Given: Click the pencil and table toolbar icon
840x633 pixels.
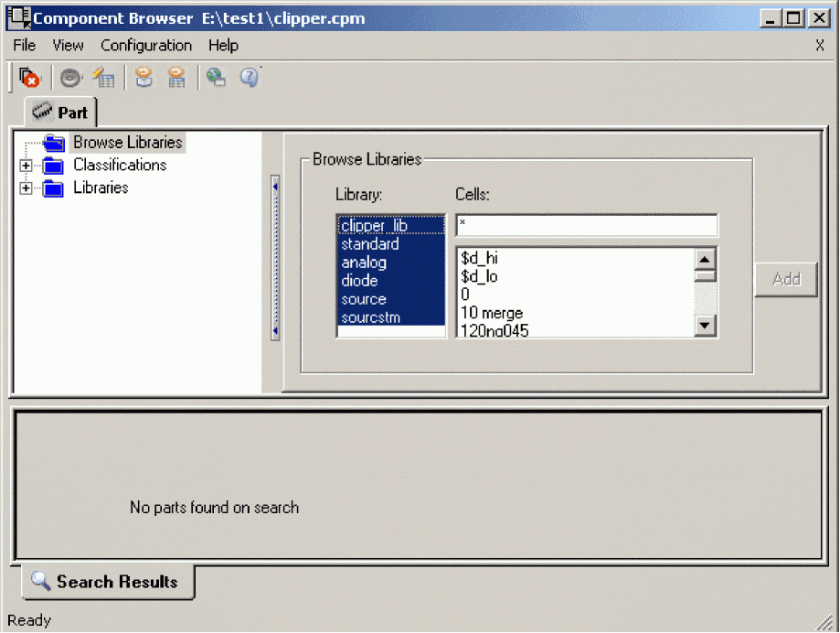Looking at the screenshot, I should click(x=103, y=78).
